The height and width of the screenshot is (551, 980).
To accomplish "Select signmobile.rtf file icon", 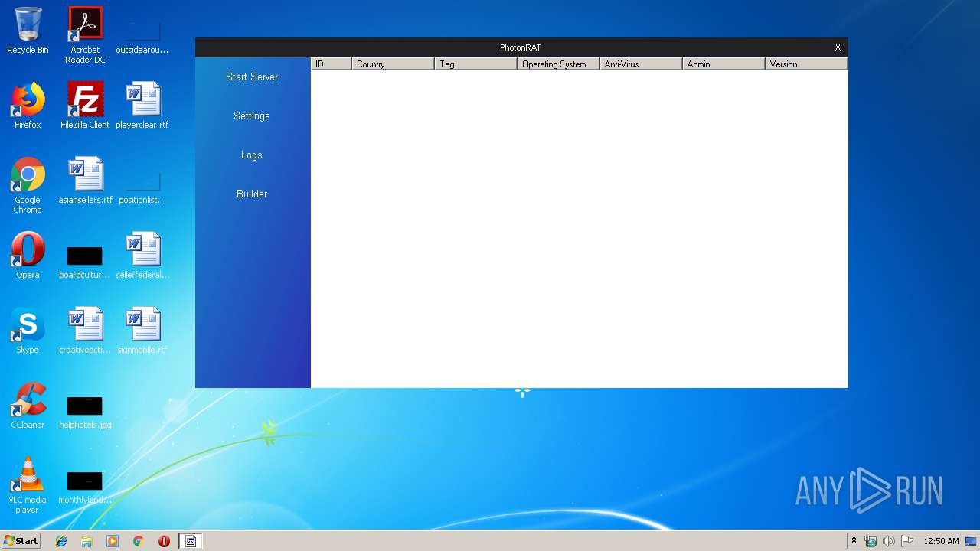I will [x=142, y=331].
